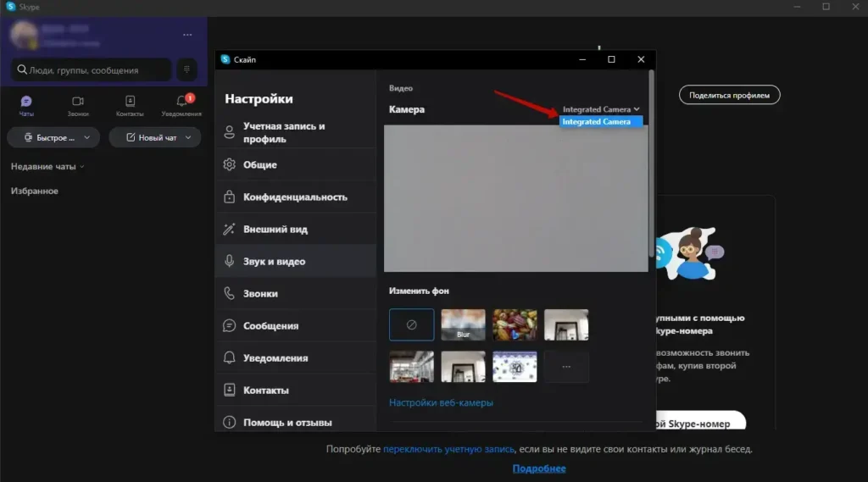Click the Поделиться профилем button
This screenshot has width=868, height=482.
tap(729, 95)
